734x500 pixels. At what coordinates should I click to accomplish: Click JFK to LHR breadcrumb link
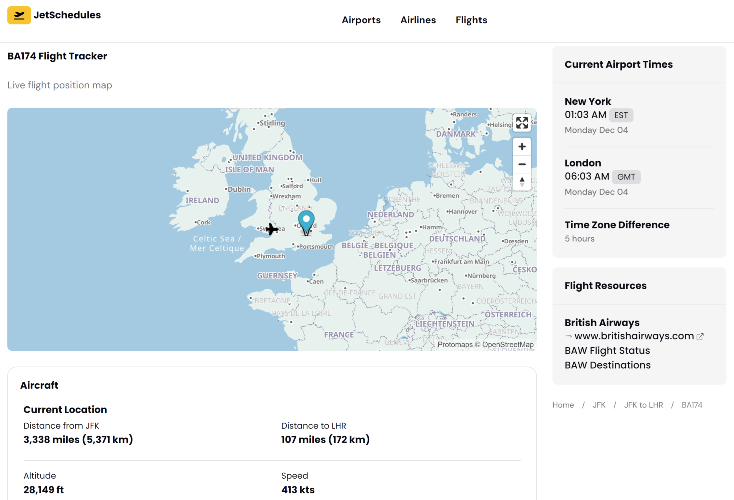point(643,405)
